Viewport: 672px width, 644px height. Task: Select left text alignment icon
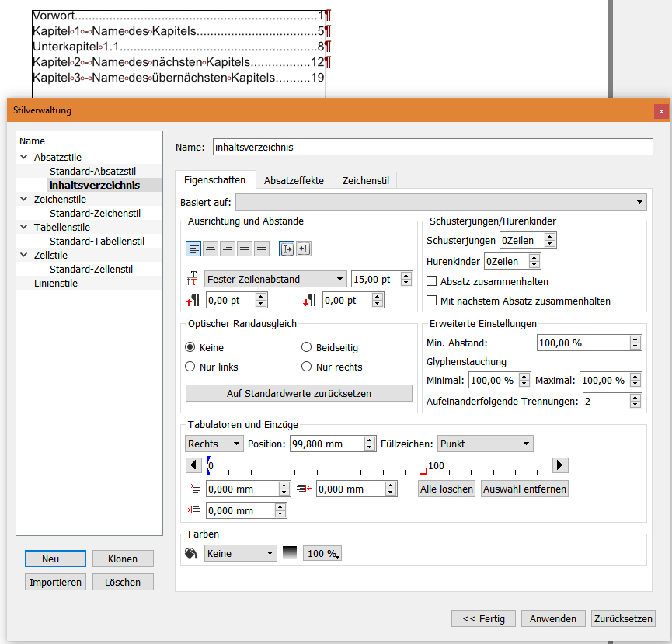(193, 249)
